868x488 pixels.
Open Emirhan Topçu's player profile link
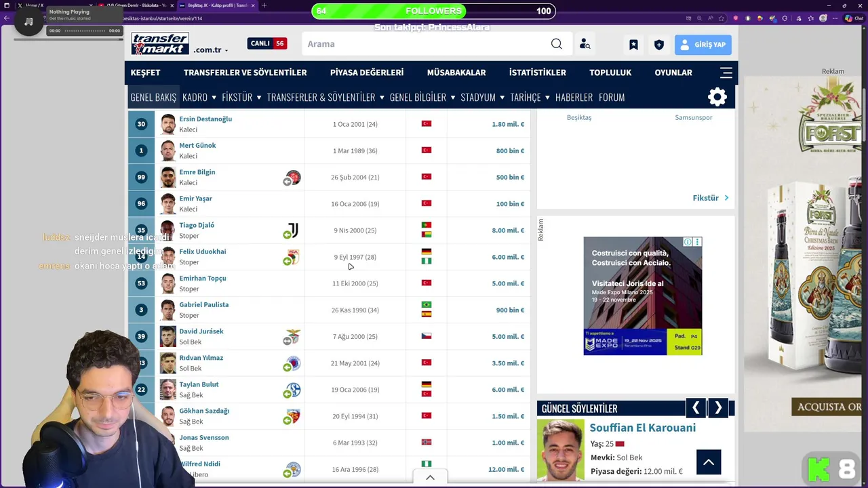[203, 278]
